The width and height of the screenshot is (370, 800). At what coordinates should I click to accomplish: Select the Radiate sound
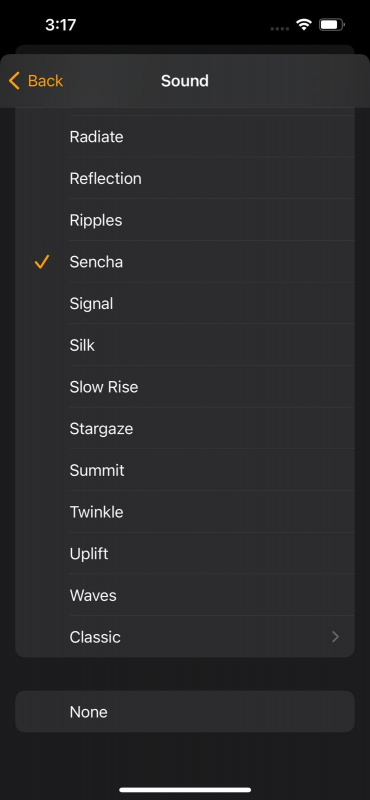click(185, 137)
